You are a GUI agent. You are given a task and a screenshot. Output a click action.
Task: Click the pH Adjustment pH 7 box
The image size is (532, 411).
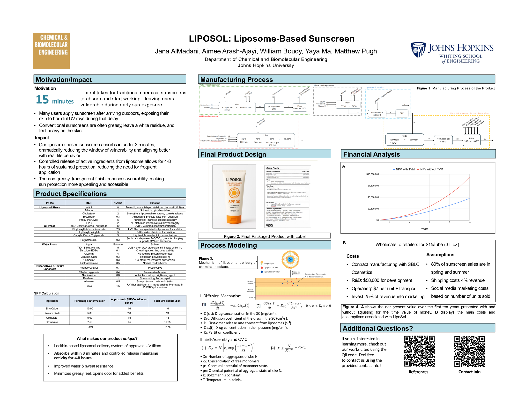[x=274, y=108]
